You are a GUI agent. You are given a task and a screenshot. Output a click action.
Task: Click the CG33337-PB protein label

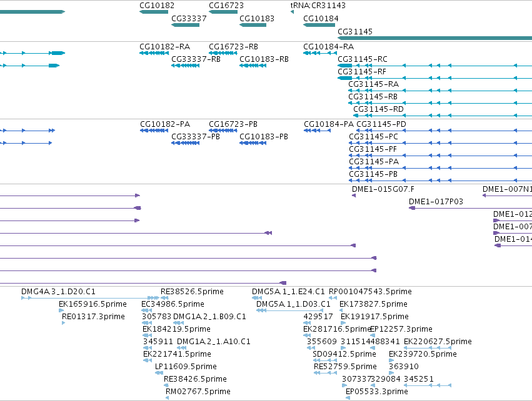196,137
